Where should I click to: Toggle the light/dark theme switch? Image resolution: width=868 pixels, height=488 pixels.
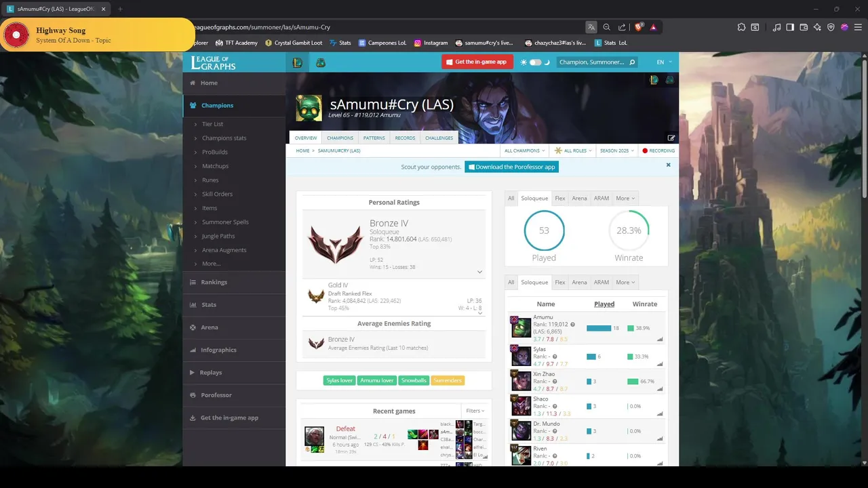tap(535, 62)
